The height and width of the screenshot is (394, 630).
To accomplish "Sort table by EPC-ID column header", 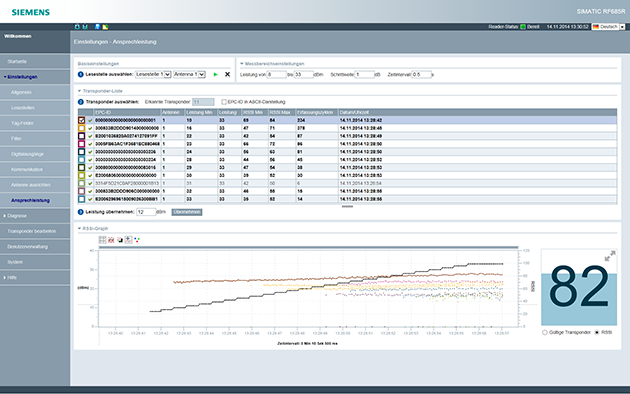I will [x=127, y=112].
